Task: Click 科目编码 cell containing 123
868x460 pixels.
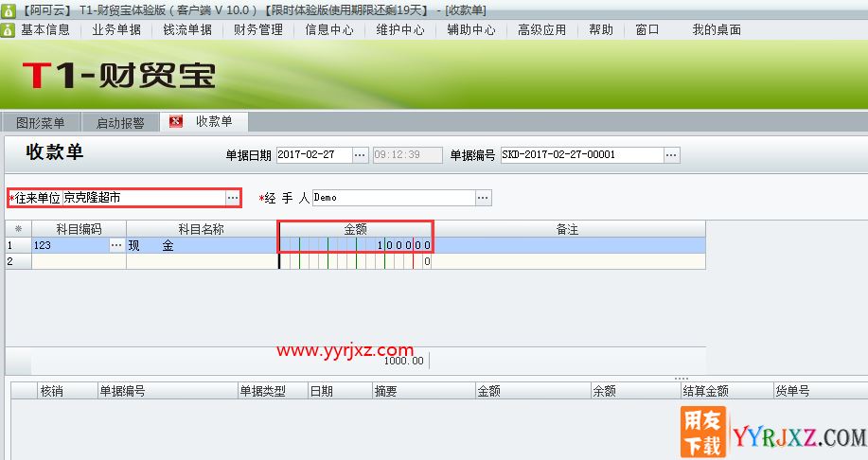Action: [x=71, y=245]
